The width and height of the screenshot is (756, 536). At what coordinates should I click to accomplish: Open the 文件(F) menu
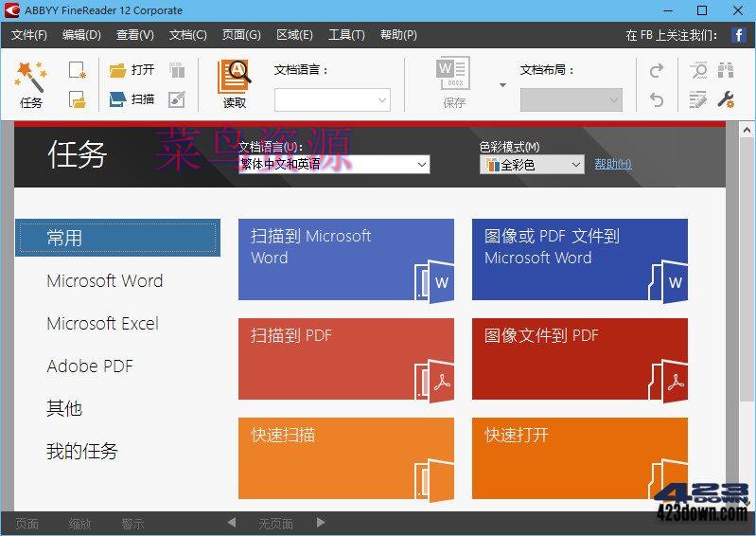[29, 35]
